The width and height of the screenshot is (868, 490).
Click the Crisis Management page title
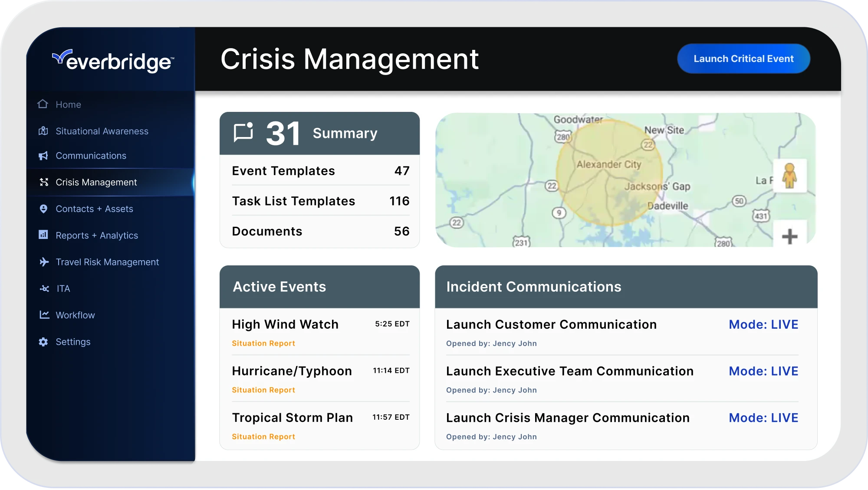pos(349,59)
